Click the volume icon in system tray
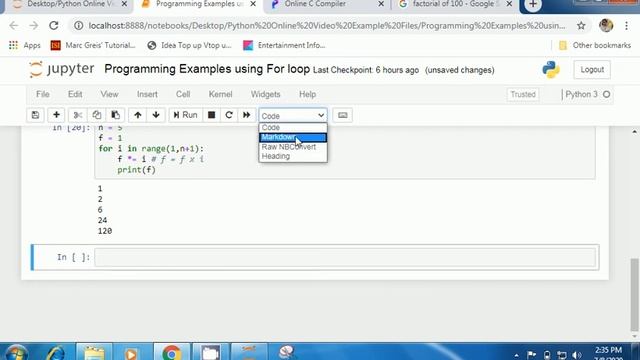Viewport: 640px width, 360px height. point(576,355)
